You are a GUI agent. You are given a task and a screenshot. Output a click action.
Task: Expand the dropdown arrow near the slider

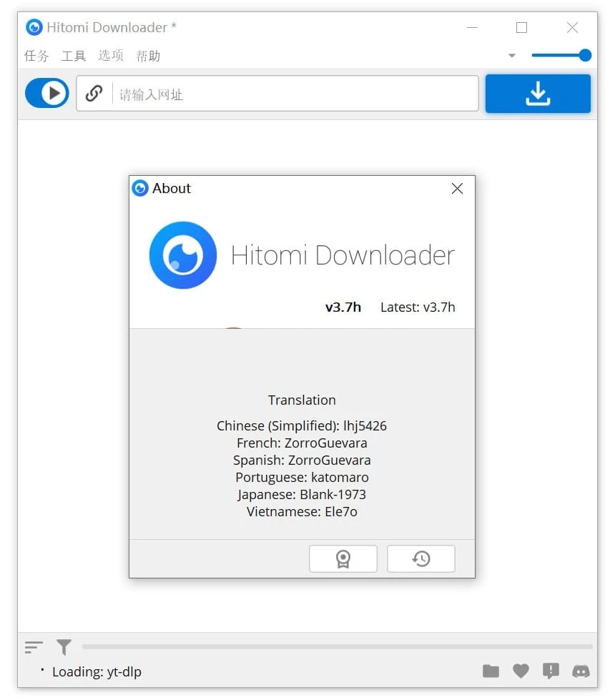pyautogui.click(x=512, y=55)
